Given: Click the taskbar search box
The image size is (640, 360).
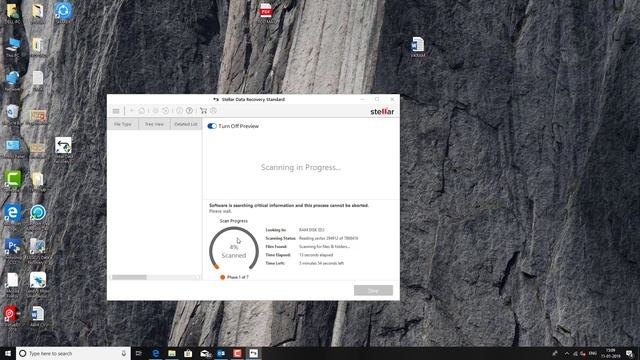Looking at the screenshot, I should pos(73,353).
